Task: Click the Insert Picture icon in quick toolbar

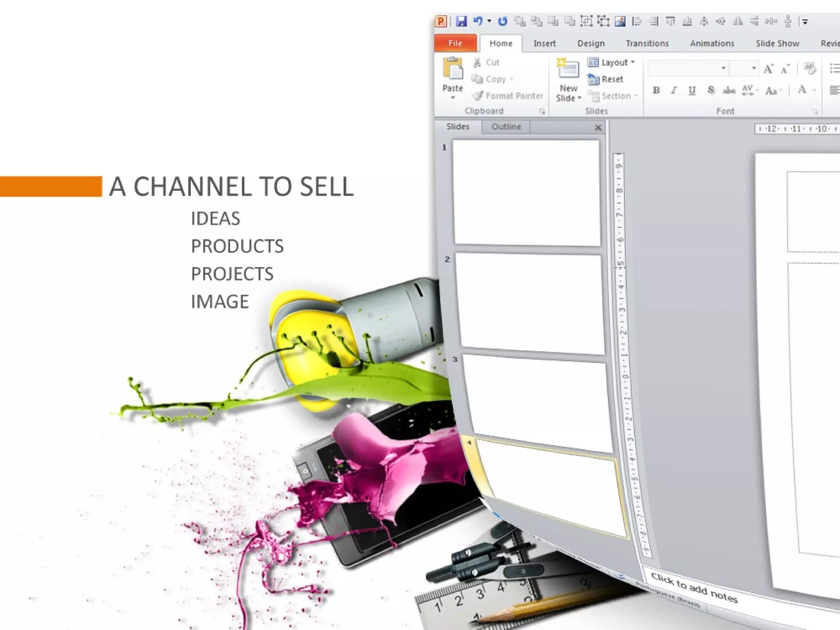Action: pyautogui.click(x=620, y=21)
